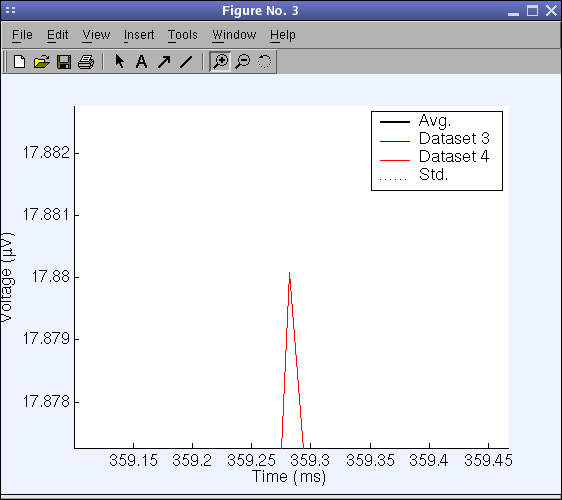562x500 pixels.
Task: Open the Edit menu
Action: pyautogui.click(x=57, y=35)
